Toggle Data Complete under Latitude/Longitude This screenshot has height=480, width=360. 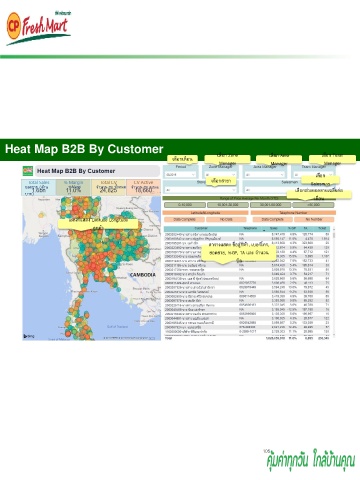pos(184,219)
